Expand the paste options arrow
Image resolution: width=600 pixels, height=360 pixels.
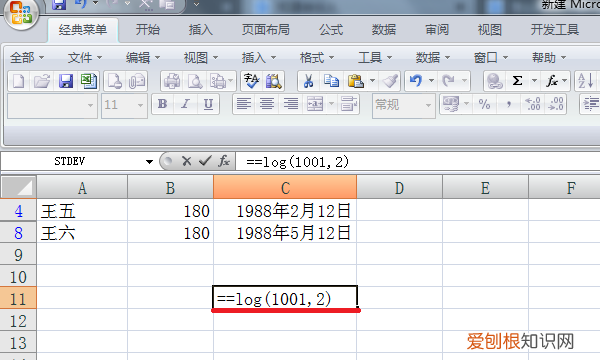click(x=372, y=81)
